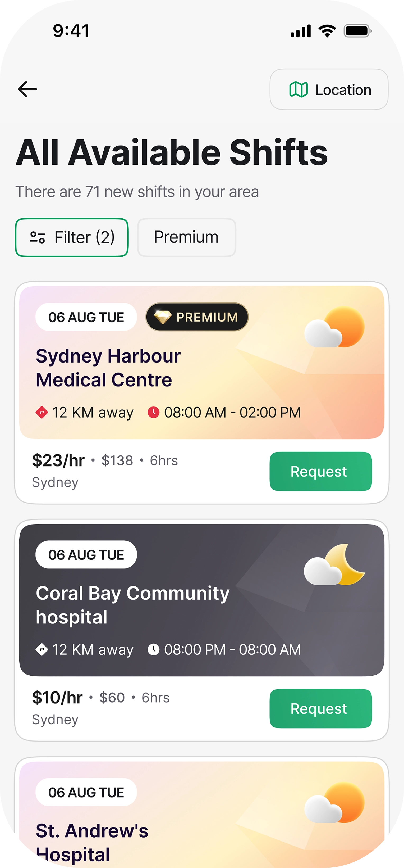
Task: Click the green map icon
Action: click(298, 90)
